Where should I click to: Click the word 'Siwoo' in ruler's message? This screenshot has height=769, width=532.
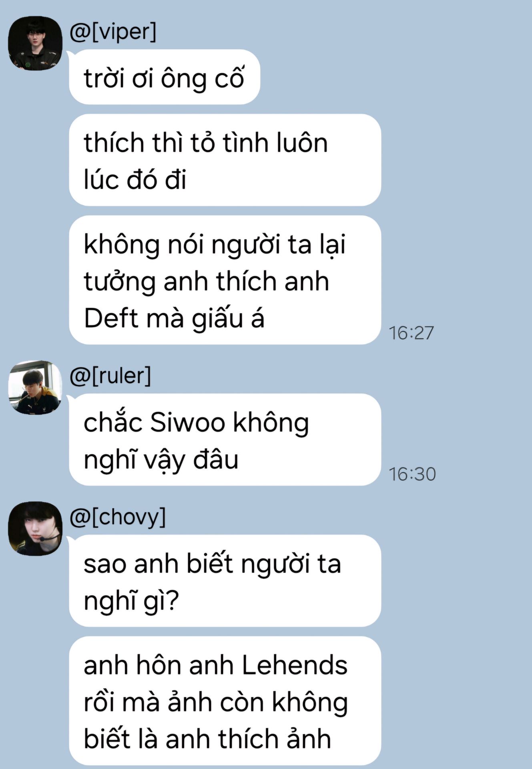(x=188, y=422)
